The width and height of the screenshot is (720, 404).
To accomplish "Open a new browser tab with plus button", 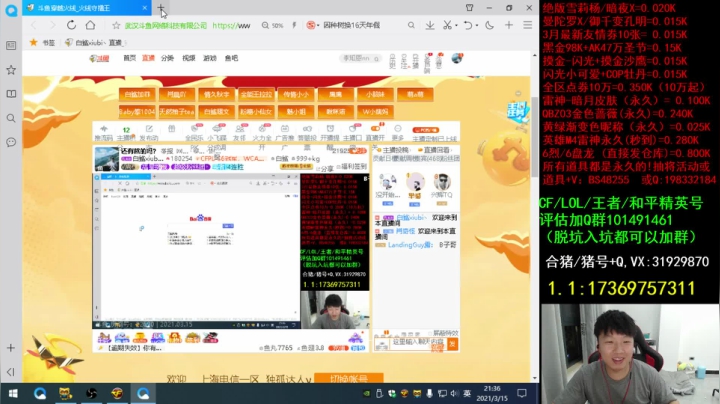I will tap(161, 8).
